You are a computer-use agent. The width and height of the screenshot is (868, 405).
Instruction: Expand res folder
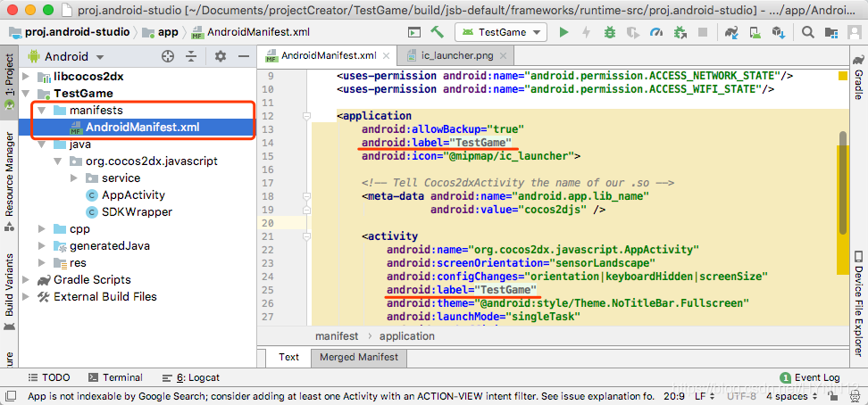click(x=42, y=263)
